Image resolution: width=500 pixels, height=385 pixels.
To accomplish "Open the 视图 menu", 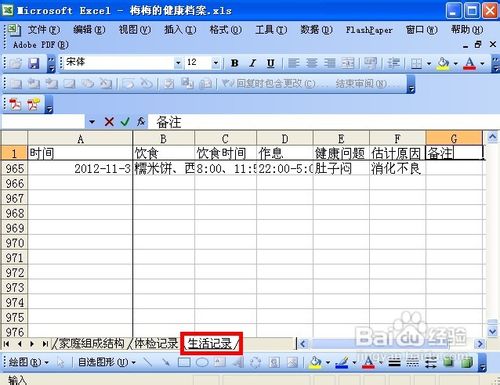I will coord(135,30).
